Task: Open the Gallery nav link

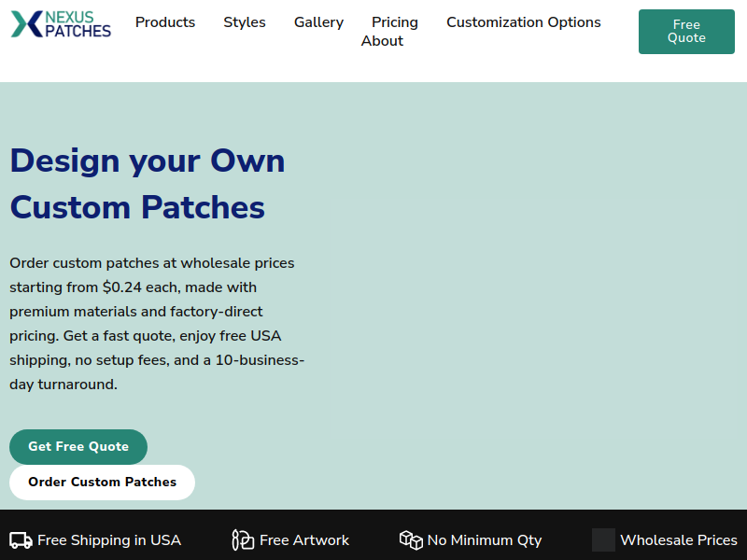Action: tap(318, 22)
